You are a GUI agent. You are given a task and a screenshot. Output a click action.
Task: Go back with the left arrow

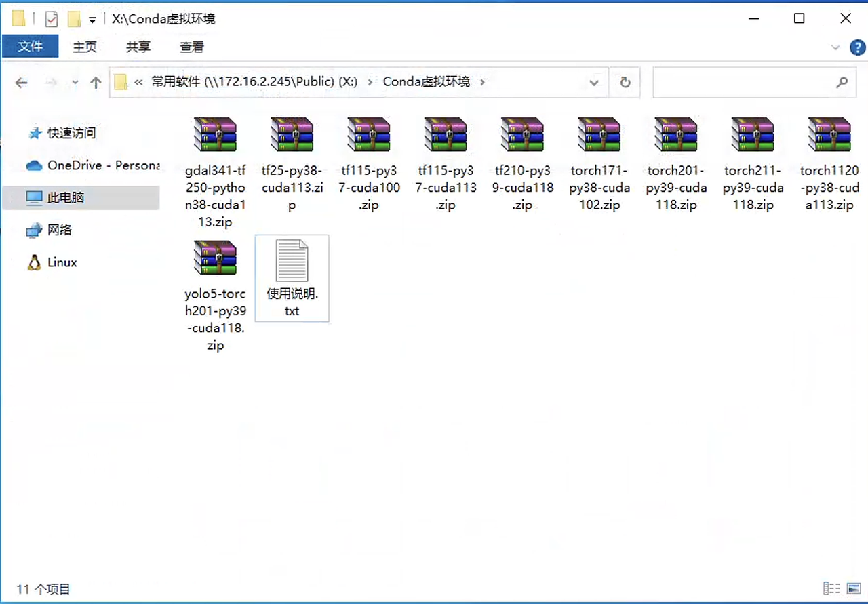(x=21, y=83)
